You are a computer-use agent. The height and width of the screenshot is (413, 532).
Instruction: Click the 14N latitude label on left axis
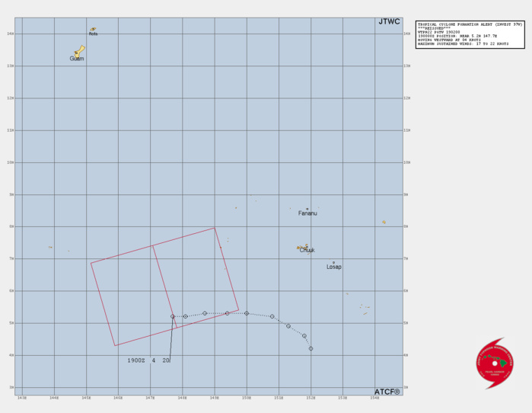point(8,34)
